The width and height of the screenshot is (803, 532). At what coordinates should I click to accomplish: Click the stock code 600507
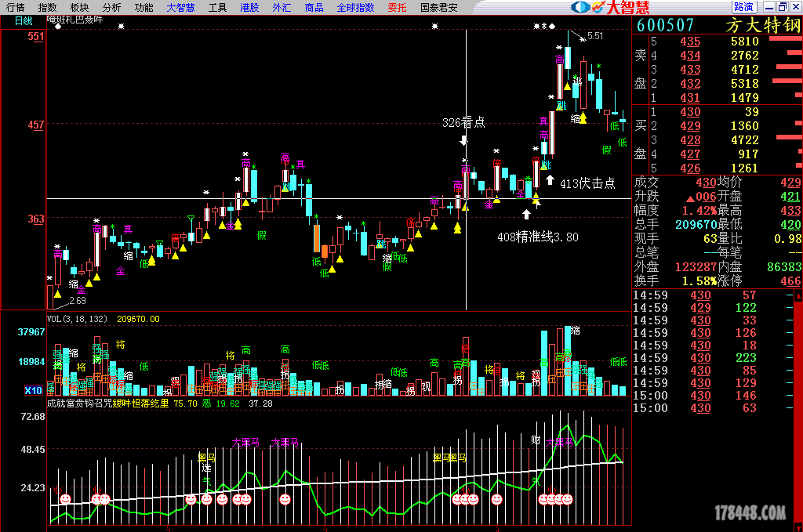pyautogui.click(x=665, y=25)
